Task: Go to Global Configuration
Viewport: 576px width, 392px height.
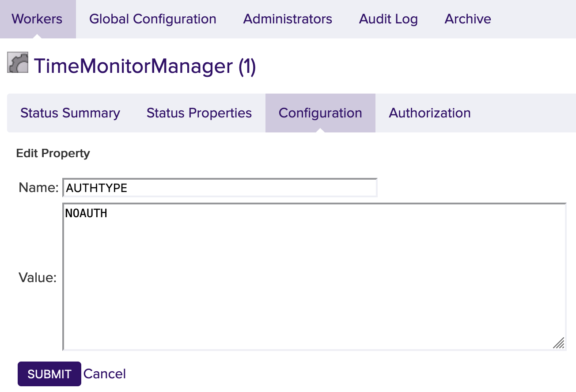Action: pyautogui.click(x=152, y=19)
